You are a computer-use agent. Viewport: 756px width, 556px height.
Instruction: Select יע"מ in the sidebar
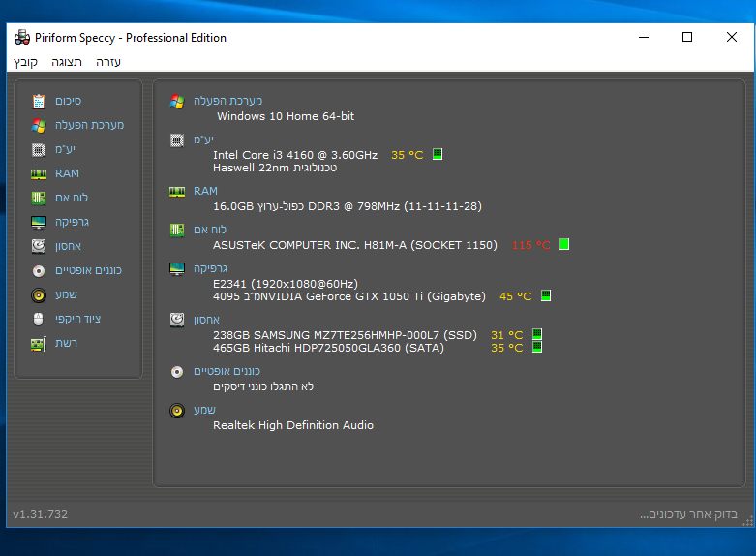coord(65,149)
